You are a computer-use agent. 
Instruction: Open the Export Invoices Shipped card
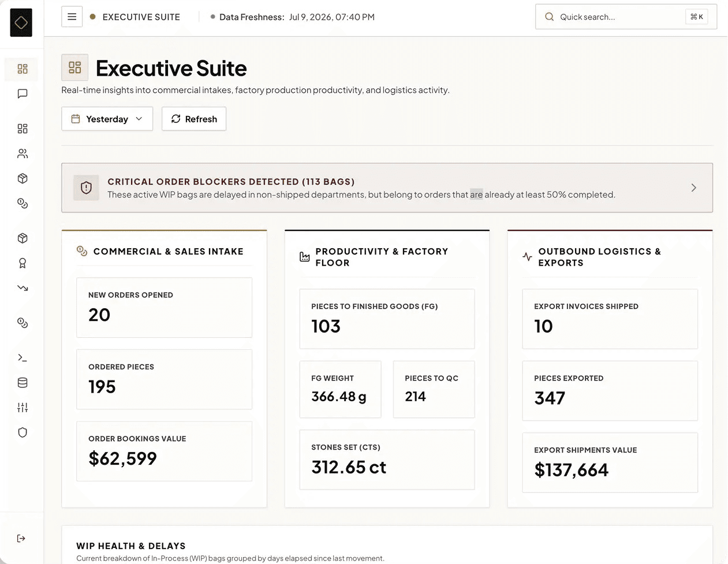point(610,319)
